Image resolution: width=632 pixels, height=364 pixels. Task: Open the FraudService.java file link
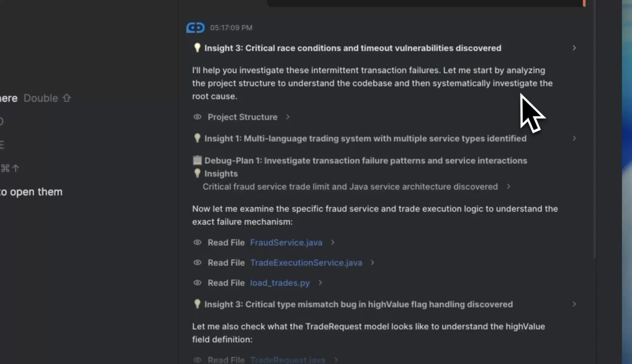pyautogui.click(x=286, y=242)
